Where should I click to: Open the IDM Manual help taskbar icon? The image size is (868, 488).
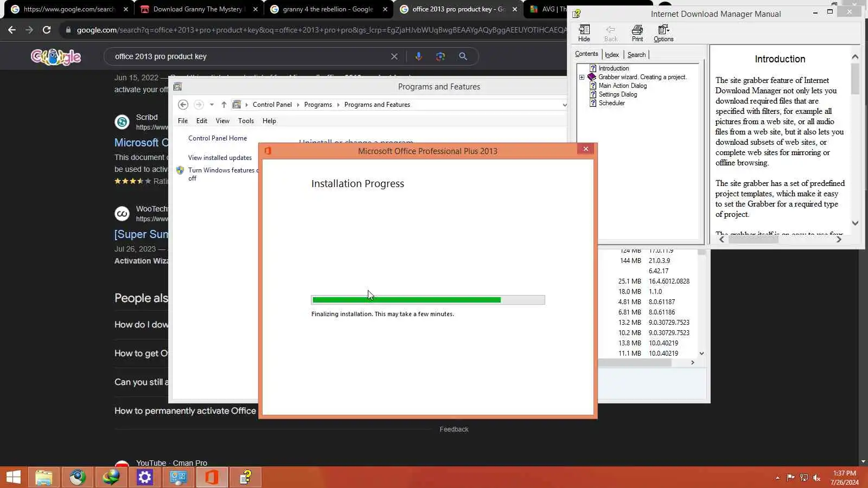pyautogui.click(x=245, y=477)
